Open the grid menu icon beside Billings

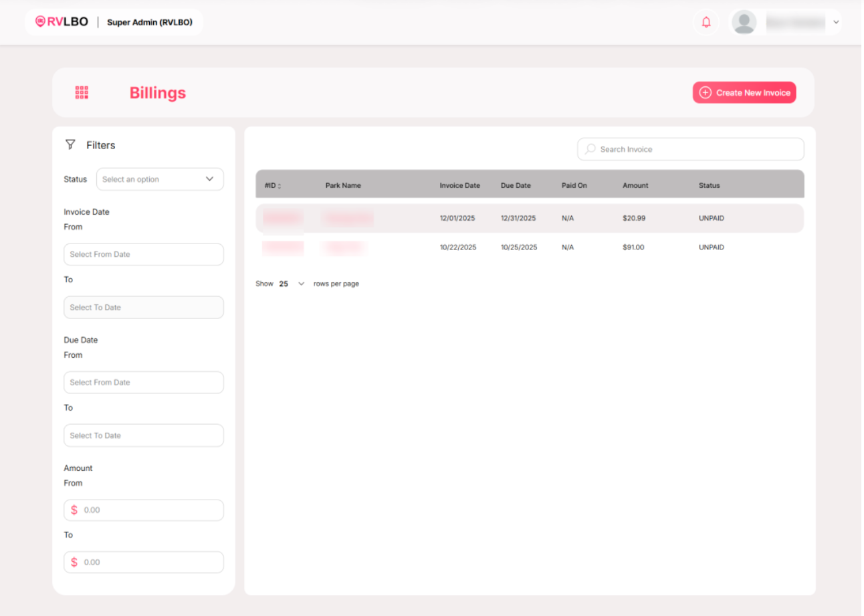(82, 93)
